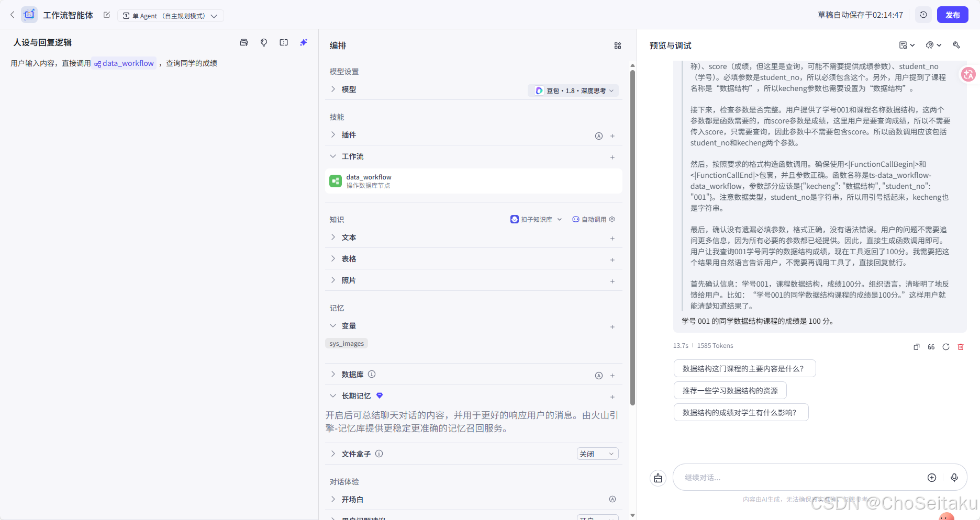The width and height of the screenshot is (980, 520).
Task: Edit the agent name 工作流智能体
Action: (107, 15)
